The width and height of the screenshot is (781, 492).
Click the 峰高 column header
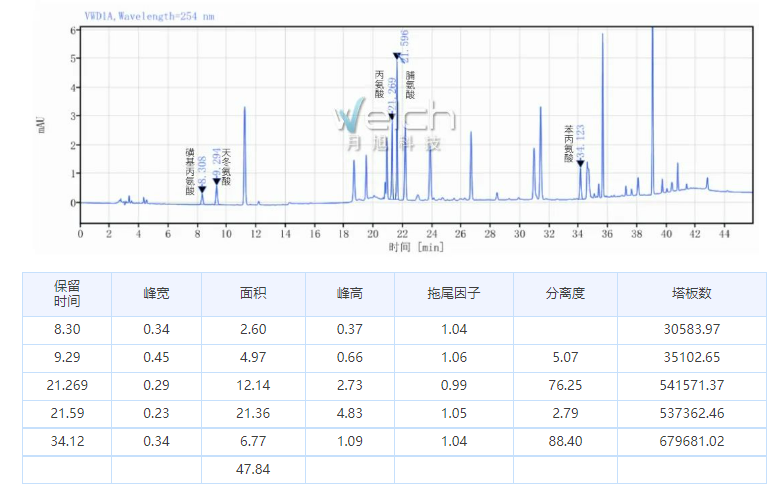click(x=350, y=294)
